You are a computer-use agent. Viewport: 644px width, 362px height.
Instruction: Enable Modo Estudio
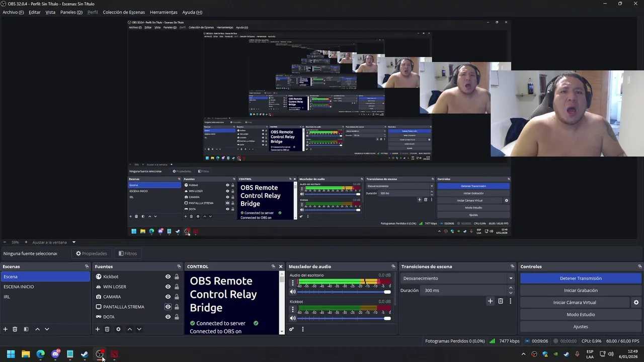(581, 315)
